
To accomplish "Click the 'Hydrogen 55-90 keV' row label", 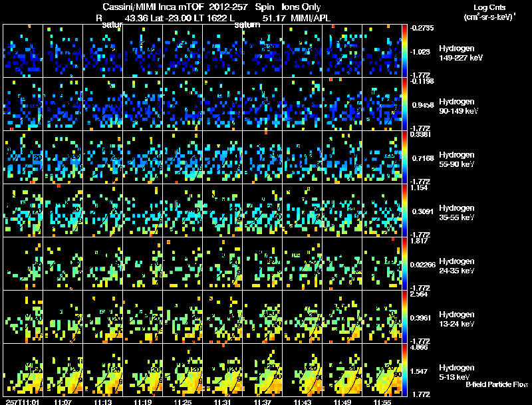I will [x=457, y=160].
